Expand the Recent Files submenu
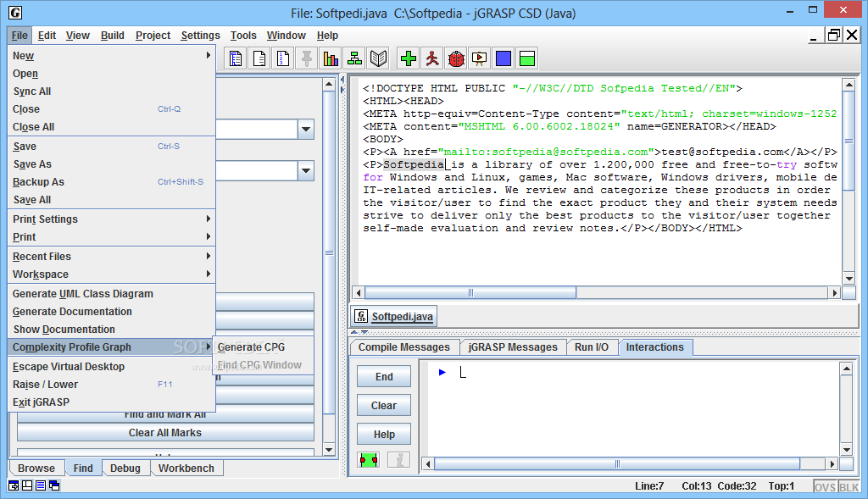868x499 pixels. pos(111,256)
